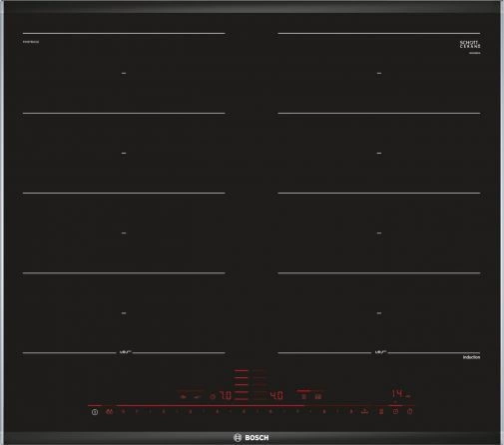Tap the small clock icon before 7.0 display
The height and width of the screenshot is (445, 504).
coord(213,397)
